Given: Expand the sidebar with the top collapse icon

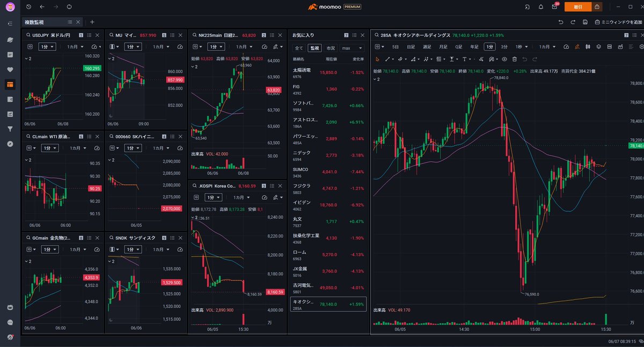Looking at the screenshot, I should 10,24.
